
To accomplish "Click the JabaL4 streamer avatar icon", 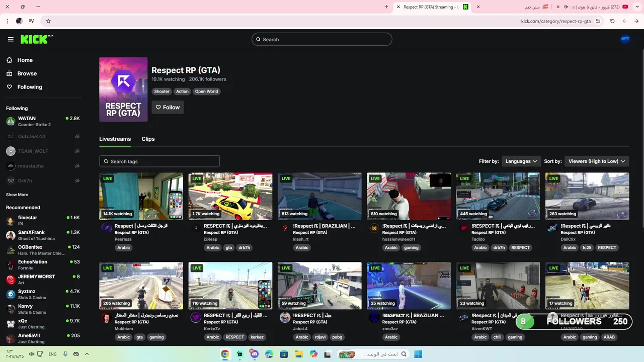I will click(x=285, y=318).
